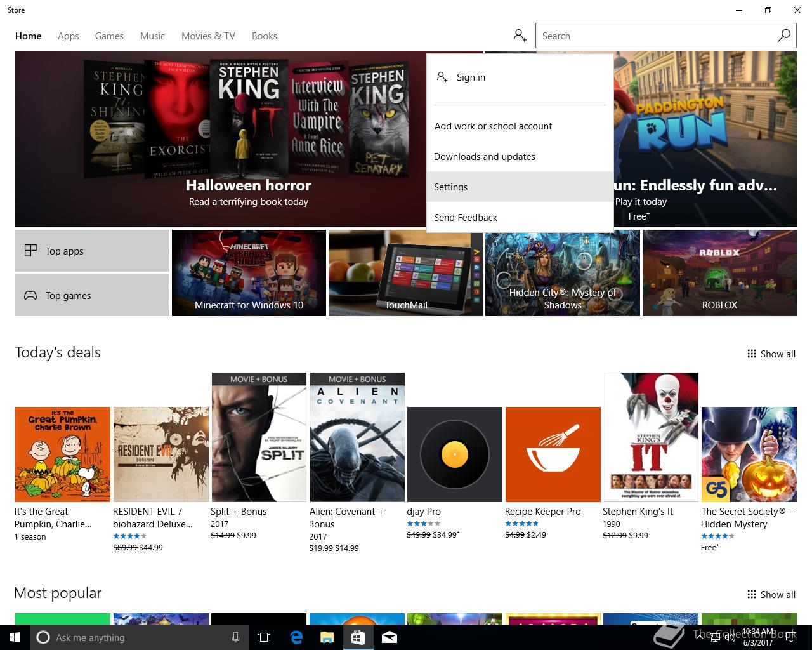Click the Top apps grid icon
Image resolution: width=812 pixels, height=650 pixels.
[30, 251]
